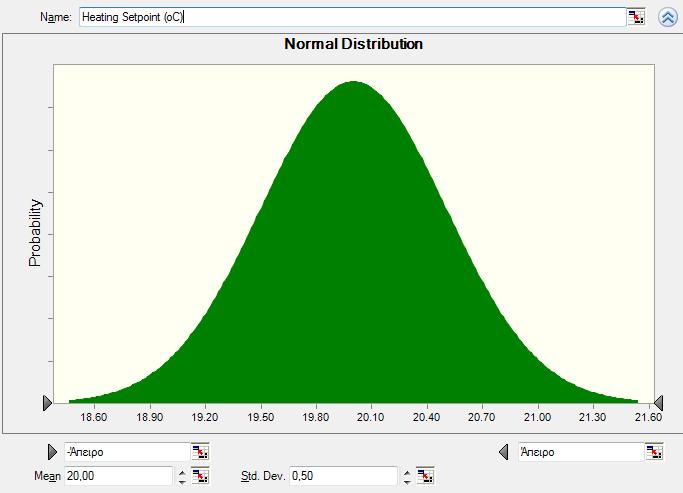Click the 19.50 x-axis tick label
The width and height of the screenshot is (683, 493).
[x=260, y=417]
